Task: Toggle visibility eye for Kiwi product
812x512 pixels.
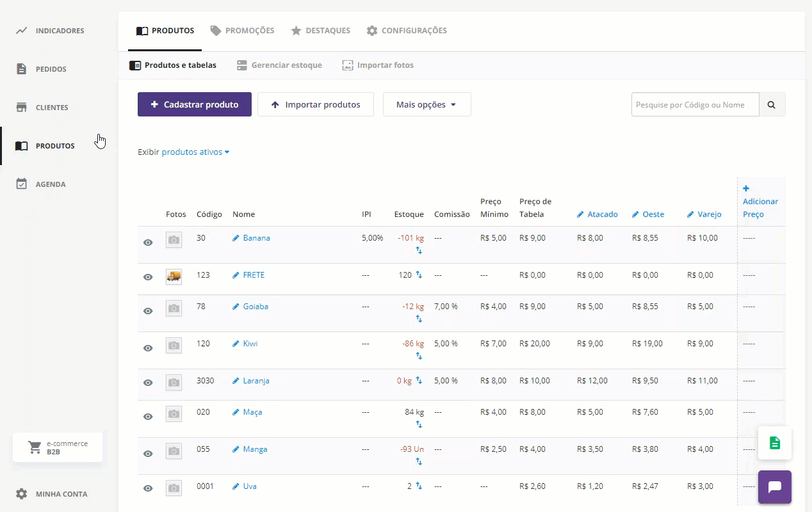Action: coord(148,348)
